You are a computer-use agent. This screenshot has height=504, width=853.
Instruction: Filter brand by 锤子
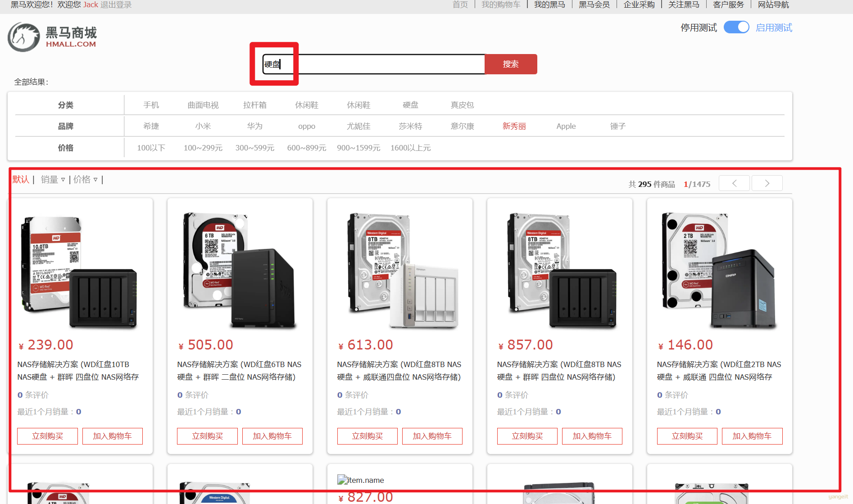click(x=618, y=126)
